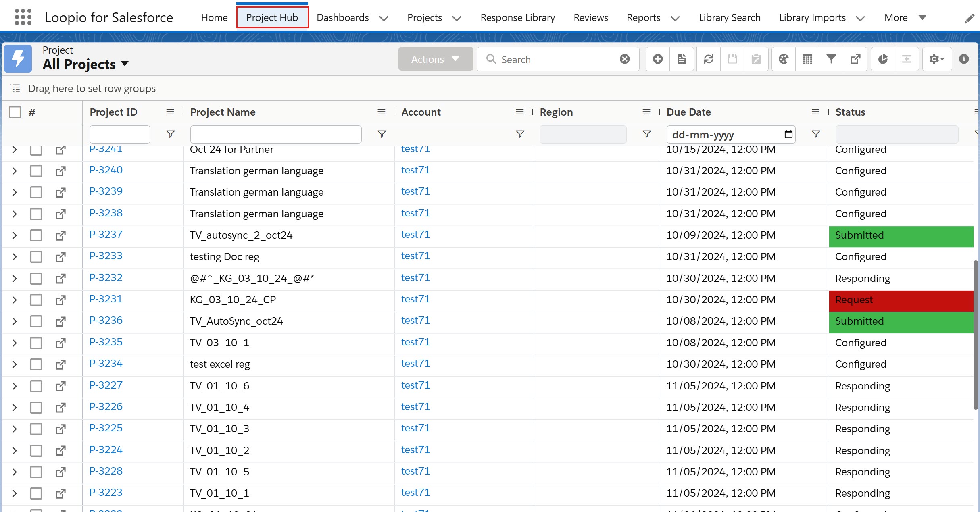Open project link P-3225
The height and width of the screenshot is (512, 980).
[x=106, y=428]
